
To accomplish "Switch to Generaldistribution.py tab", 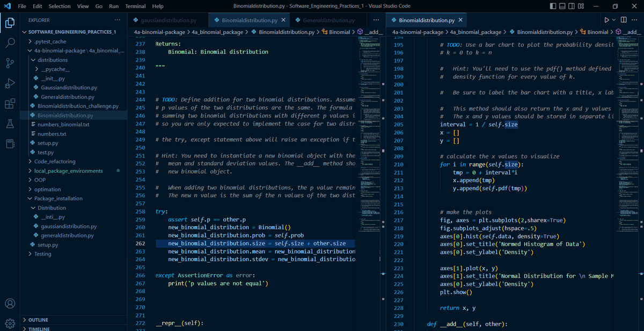I will (x=329, y=20).
